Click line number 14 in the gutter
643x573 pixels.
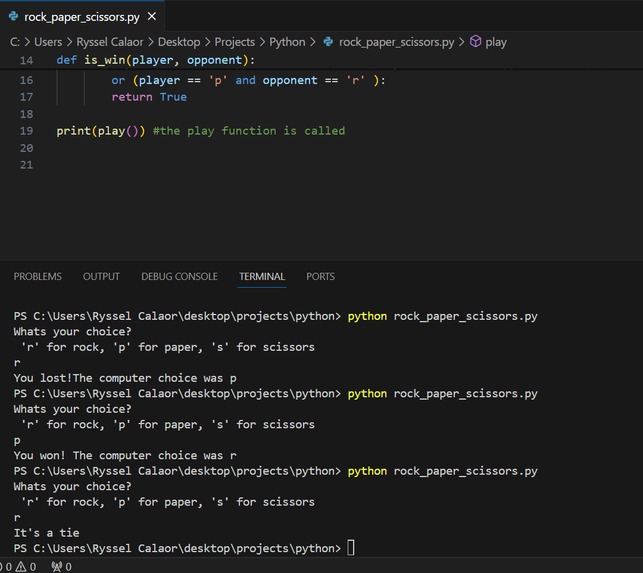(27, 60)
